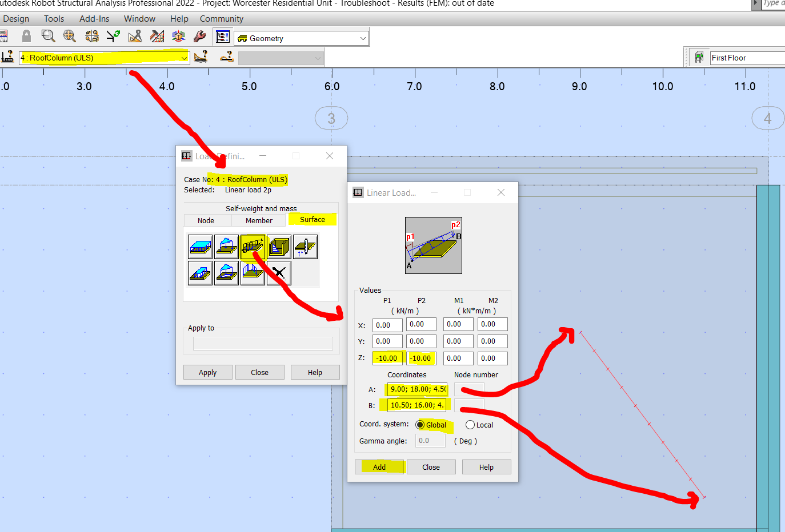Screen dimensions: 785x532
Task: Click Add in the Linear Load dialog
Action: (x=379, y=467)
